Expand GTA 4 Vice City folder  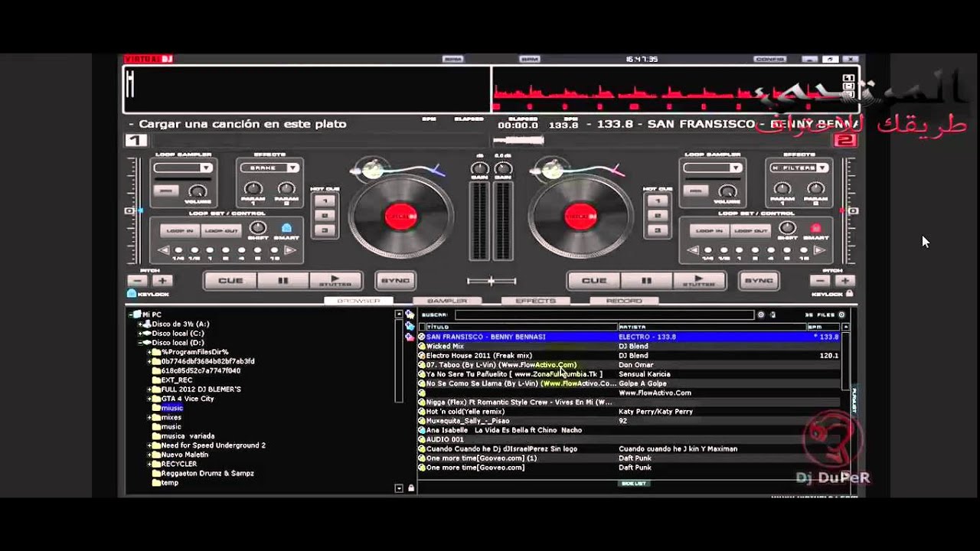[150, 399]
